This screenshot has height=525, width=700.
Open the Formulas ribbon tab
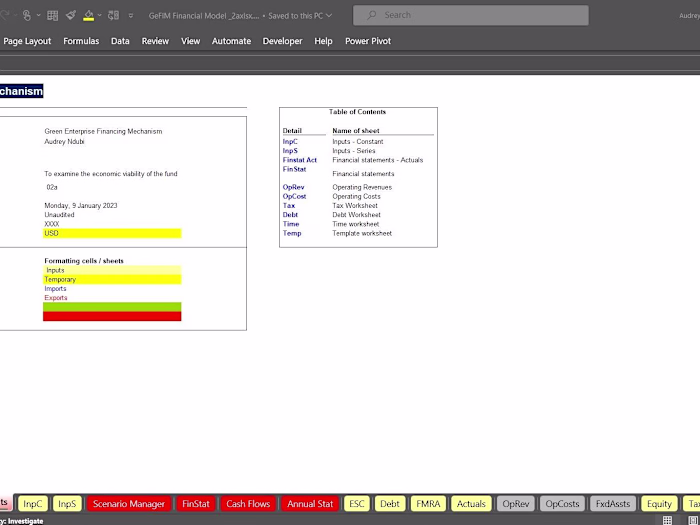point(81,41)
